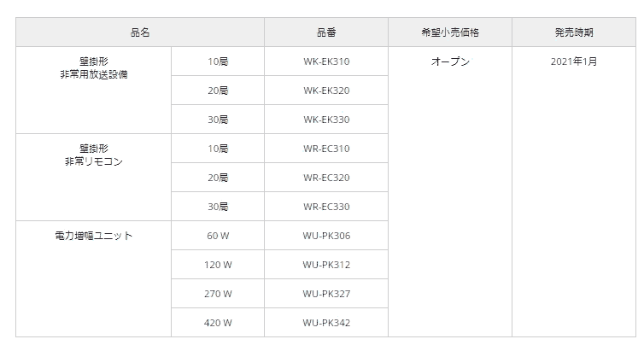Click the 壁掛形 非常用放送設備 product name cell

[x=94, y=91]
